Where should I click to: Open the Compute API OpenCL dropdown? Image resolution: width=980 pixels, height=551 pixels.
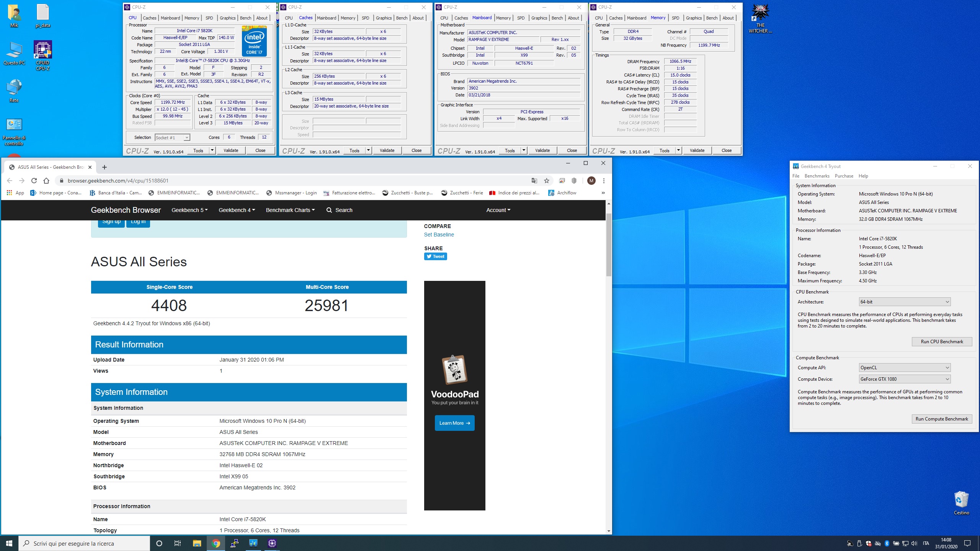click(905, 368)
